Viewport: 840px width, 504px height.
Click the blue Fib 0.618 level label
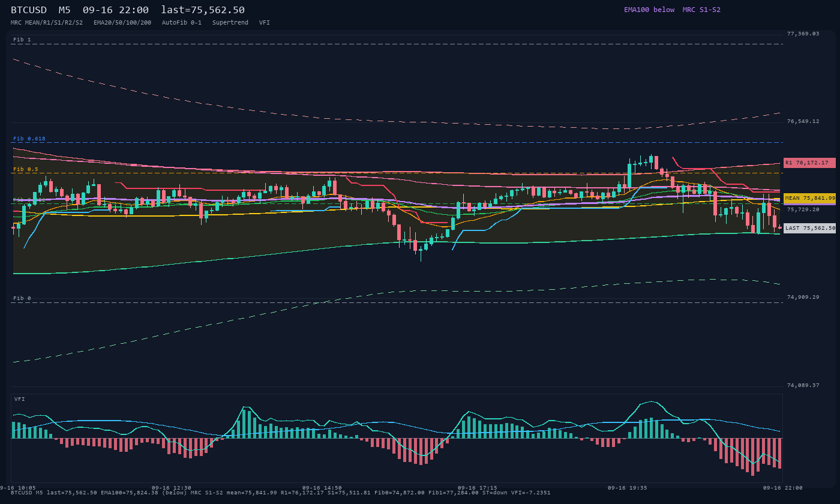tap(29, 139)
